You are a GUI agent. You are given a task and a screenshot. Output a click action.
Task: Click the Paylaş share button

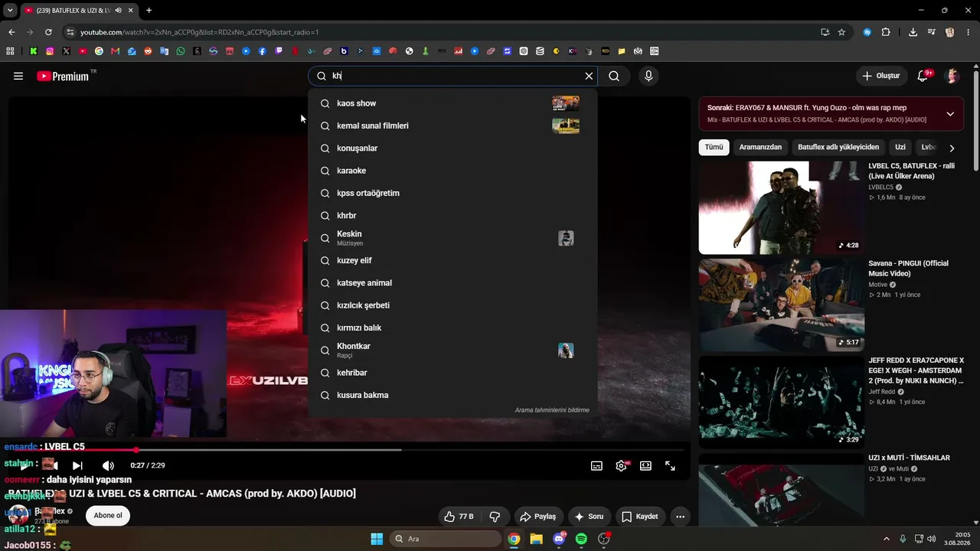(537, 517)
